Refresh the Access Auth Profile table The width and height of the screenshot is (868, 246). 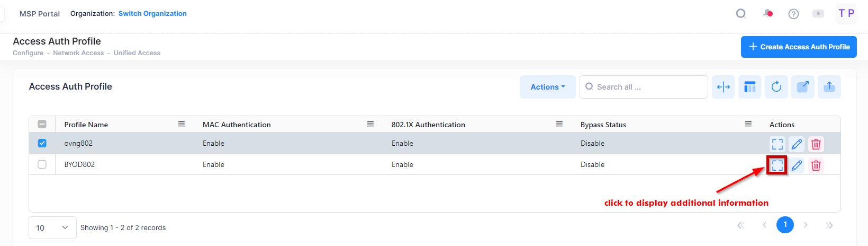point(776,87)
